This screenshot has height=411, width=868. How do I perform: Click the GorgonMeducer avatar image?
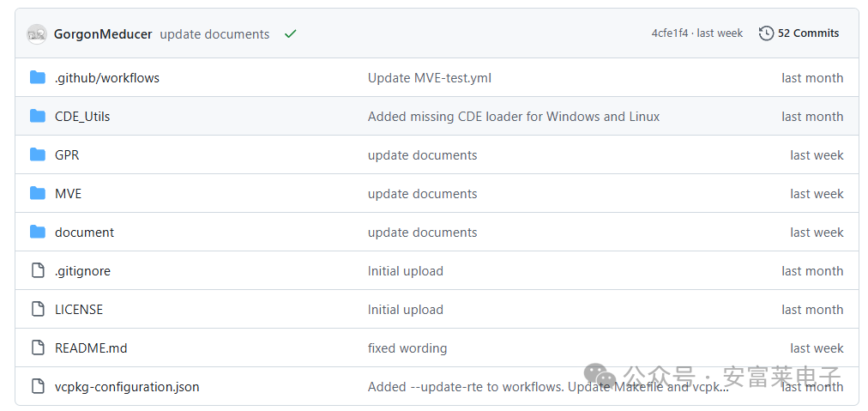37,33
